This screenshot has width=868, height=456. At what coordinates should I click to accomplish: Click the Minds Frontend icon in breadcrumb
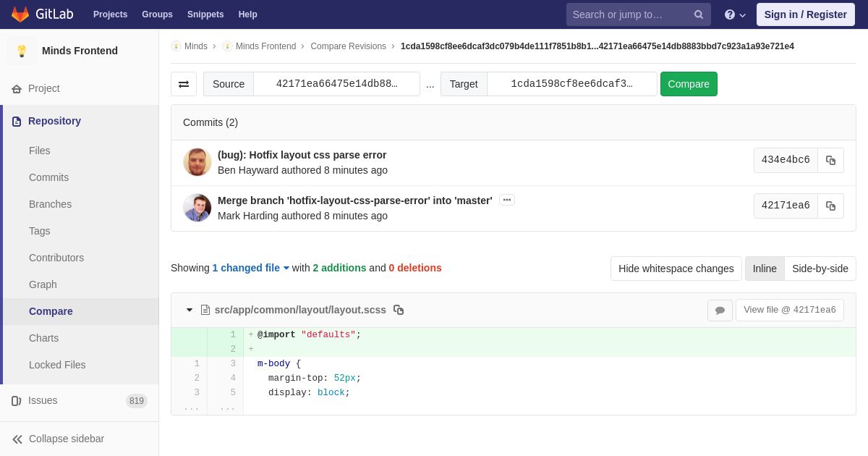227,46
